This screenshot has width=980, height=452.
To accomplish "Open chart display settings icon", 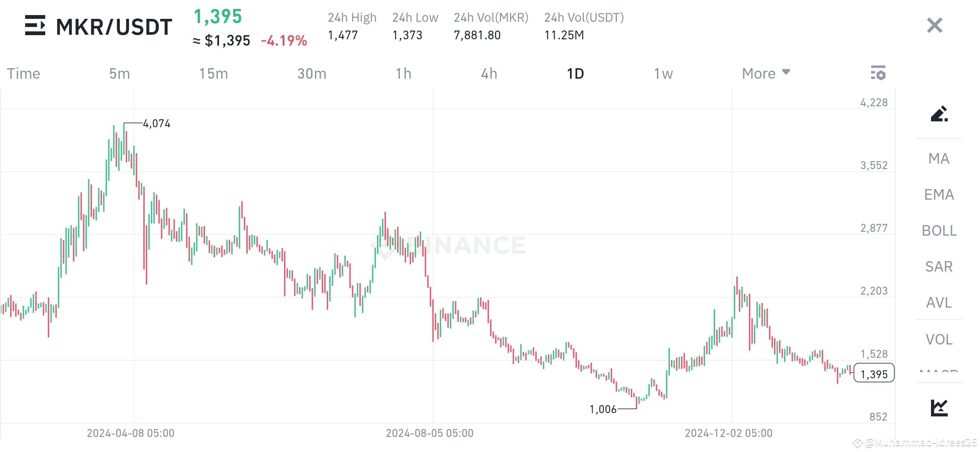I will coord(878,73).
